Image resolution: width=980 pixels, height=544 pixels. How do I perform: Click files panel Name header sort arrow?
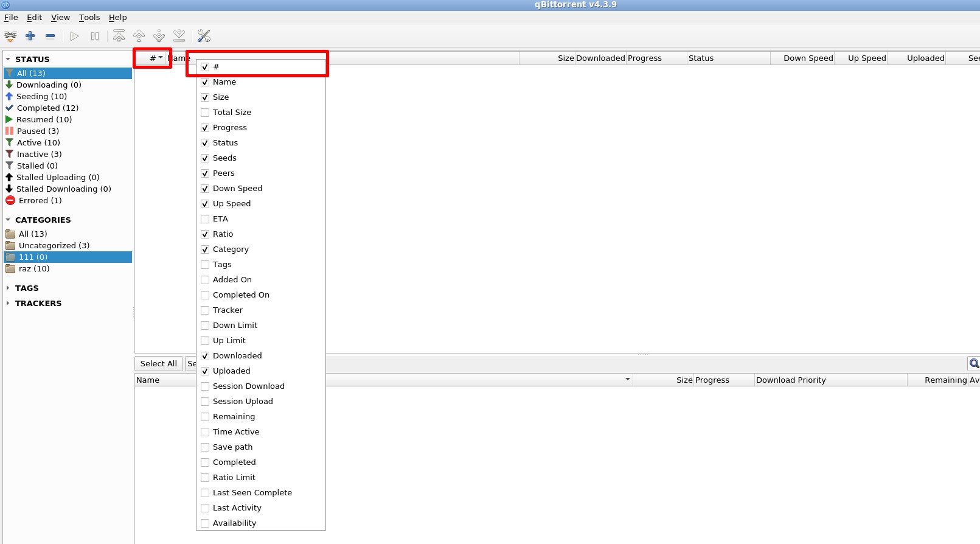[628, 379]
